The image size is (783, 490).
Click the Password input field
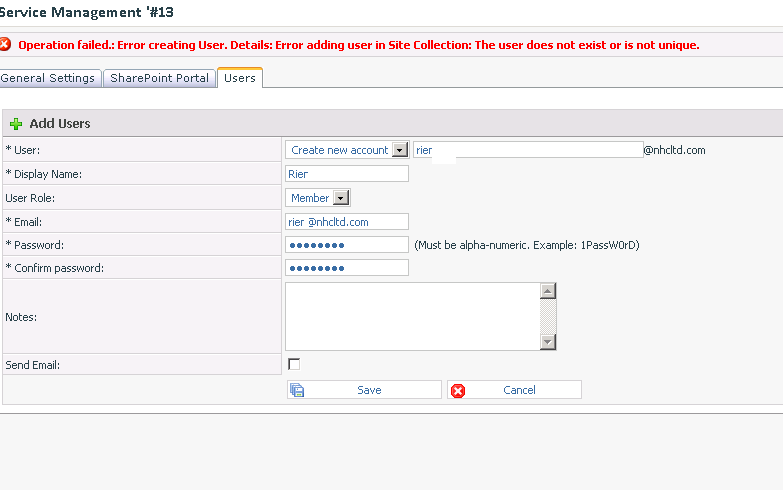[x=347, y=245]
